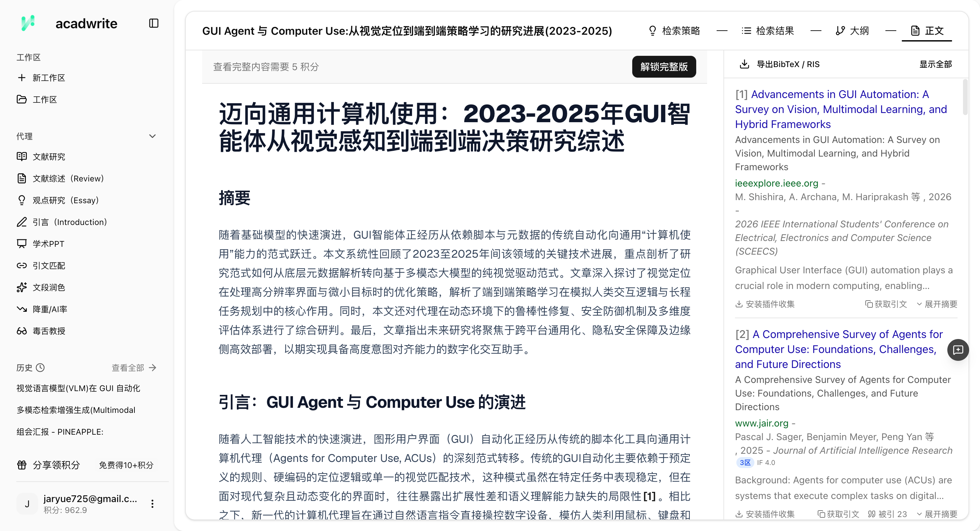Select the 正文 tab
Screen dimensions: 980x531
click(x=927, y=30)
